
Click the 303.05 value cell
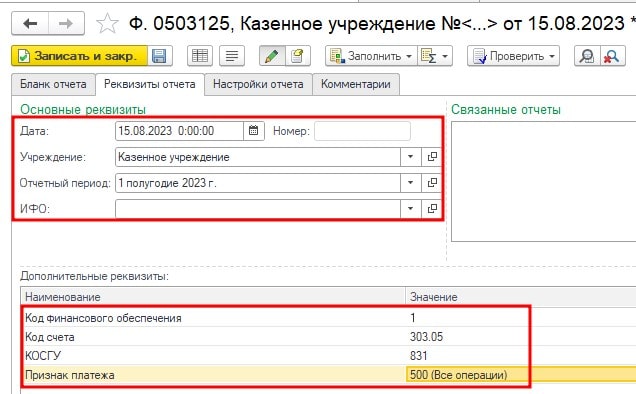point(521,337)
